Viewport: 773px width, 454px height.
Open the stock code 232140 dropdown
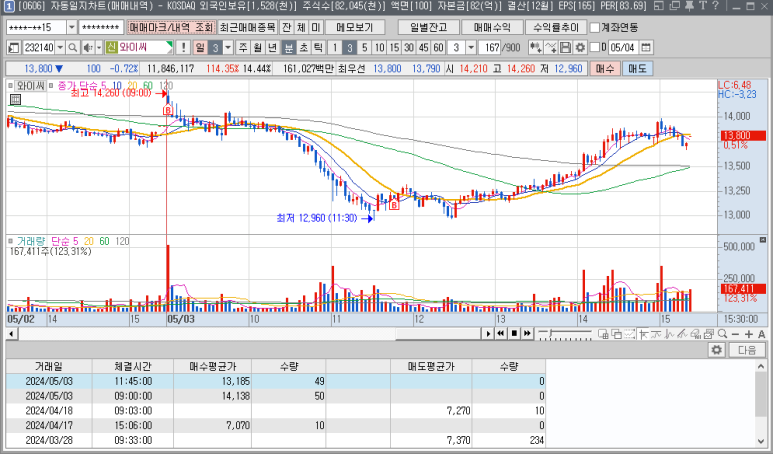pyautogui.click(x=60, y=47)
